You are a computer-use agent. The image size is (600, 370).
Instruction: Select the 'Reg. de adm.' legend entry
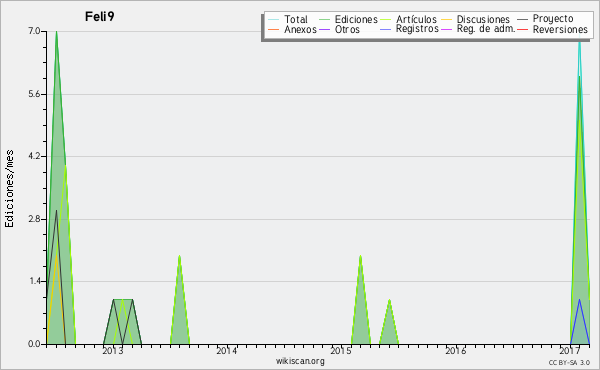tap(478, 29)
